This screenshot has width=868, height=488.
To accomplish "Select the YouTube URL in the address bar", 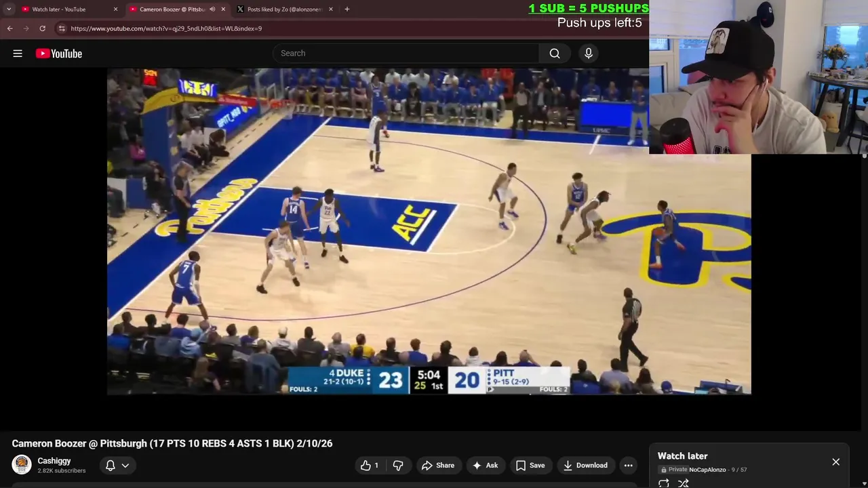I will coord(166,28).
